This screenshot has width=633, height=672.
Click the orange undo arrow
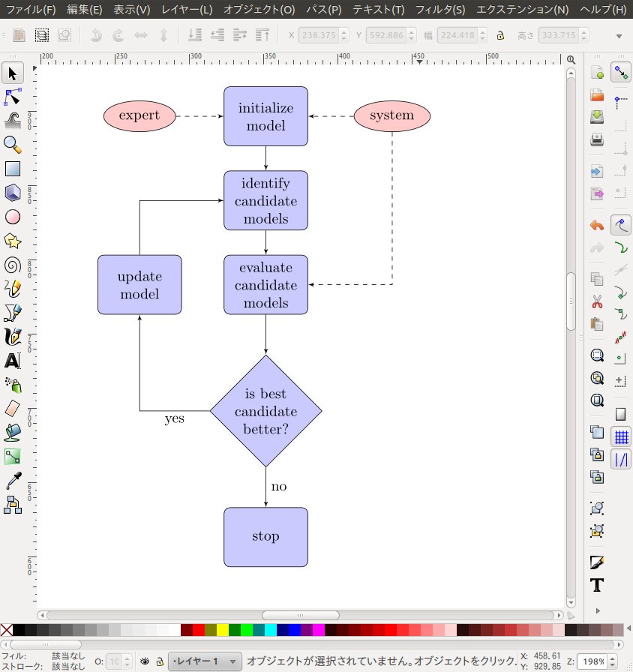tap(597, 225)
